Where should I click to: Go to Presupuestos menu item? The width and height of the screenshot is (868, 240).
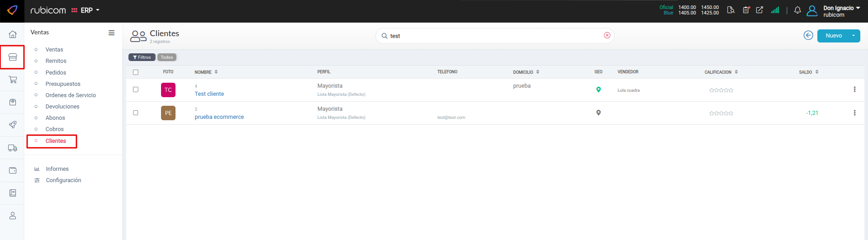pyautogui.click(x=63, y=84)
